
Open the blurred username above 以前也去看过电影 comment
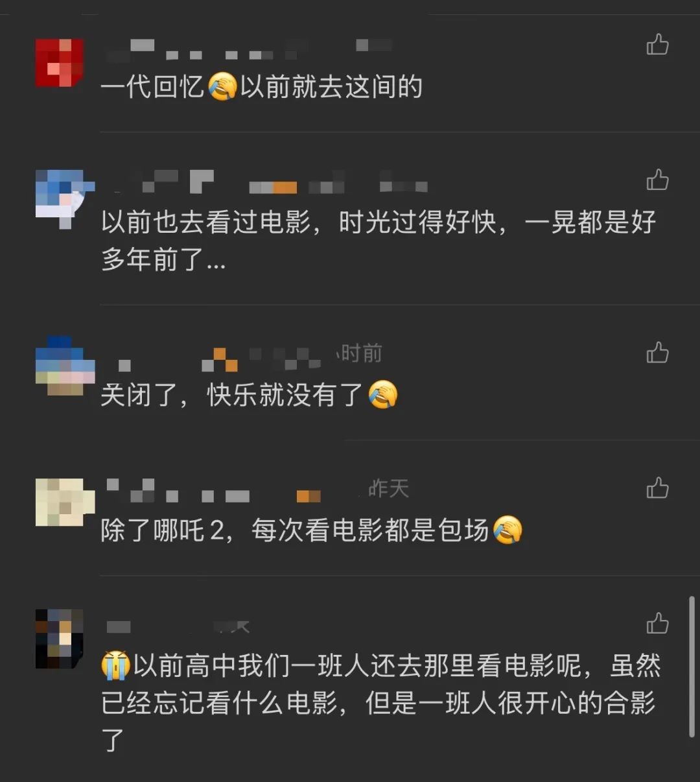point(266,182)
